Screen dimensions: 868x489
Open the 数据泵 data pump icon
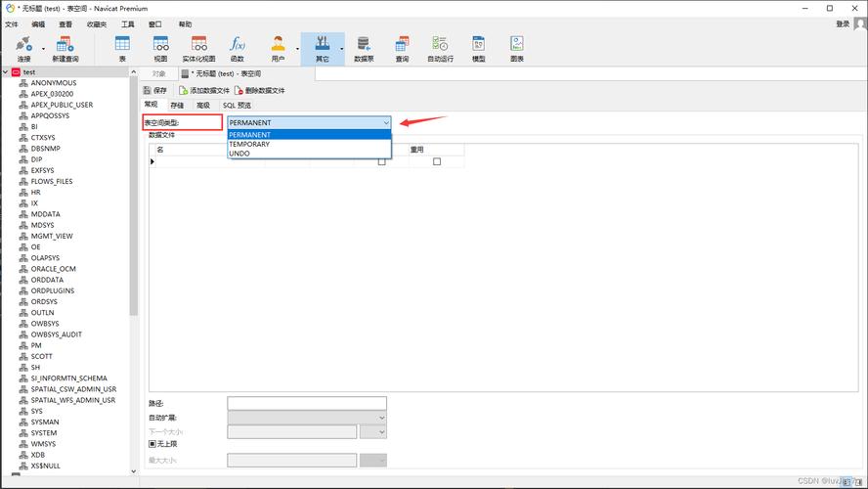364,43
